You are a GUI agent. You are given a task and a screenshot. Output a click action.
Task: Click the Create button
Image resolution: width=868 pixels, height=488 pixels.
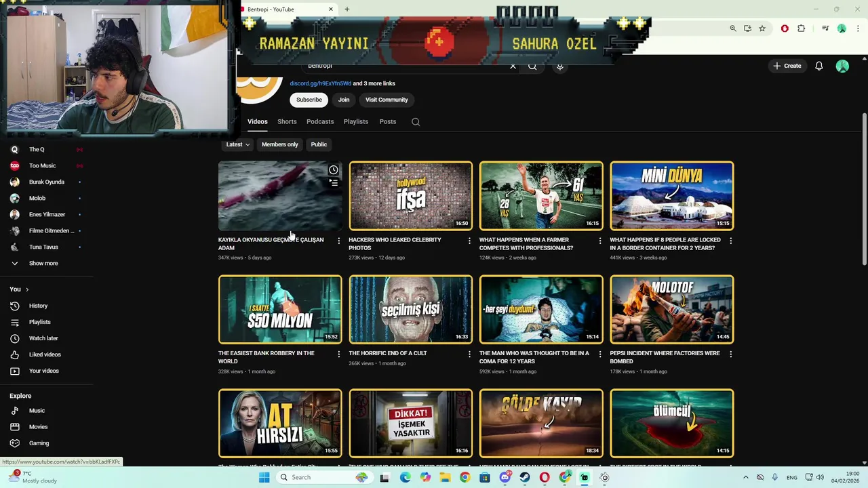point(787,66)
